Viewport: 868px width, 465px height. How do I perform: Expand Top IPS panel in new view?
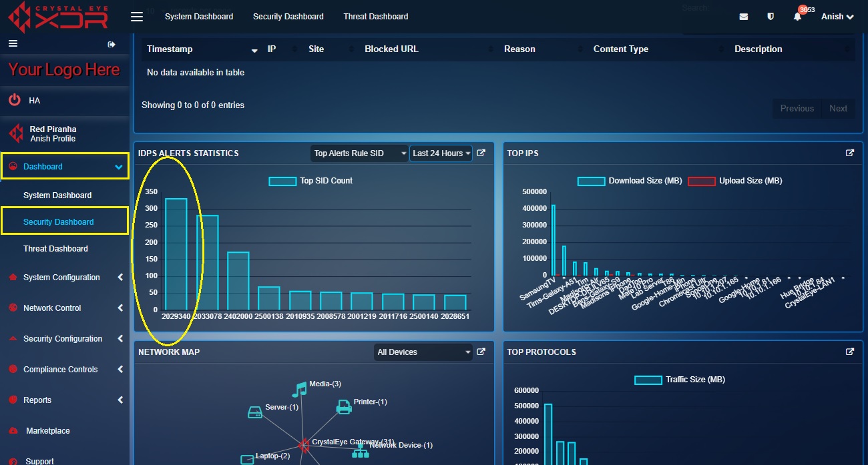coord(850,153)
